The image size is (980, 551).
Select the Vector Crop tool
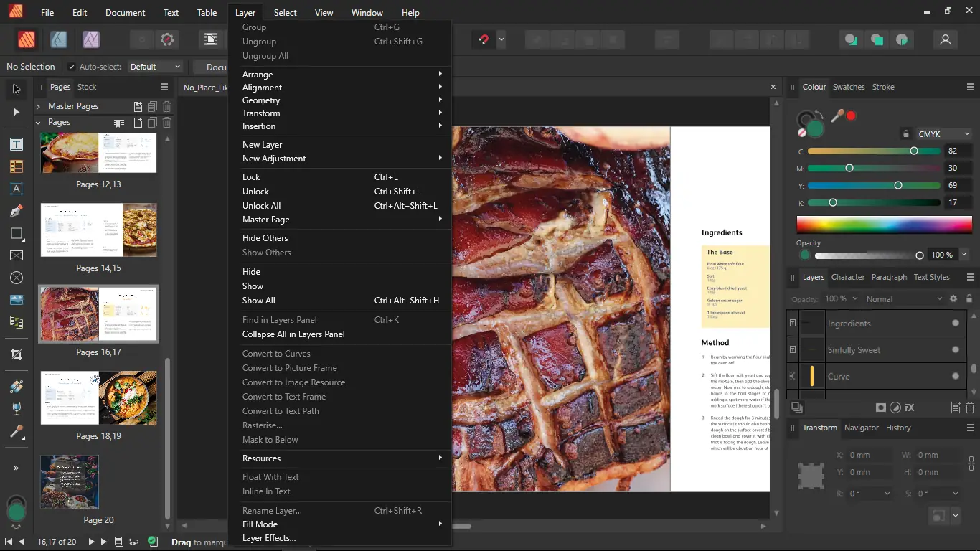16,354
